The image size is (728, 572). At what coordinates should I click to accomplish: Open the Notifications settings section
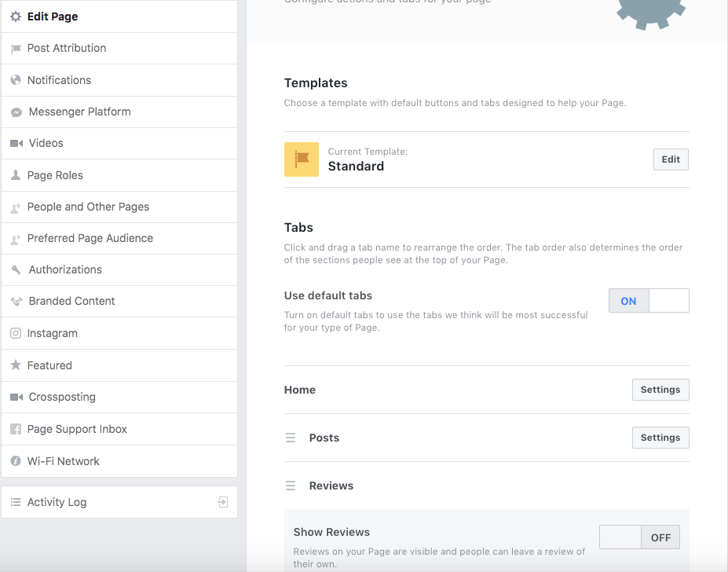(x=119, y=80)
